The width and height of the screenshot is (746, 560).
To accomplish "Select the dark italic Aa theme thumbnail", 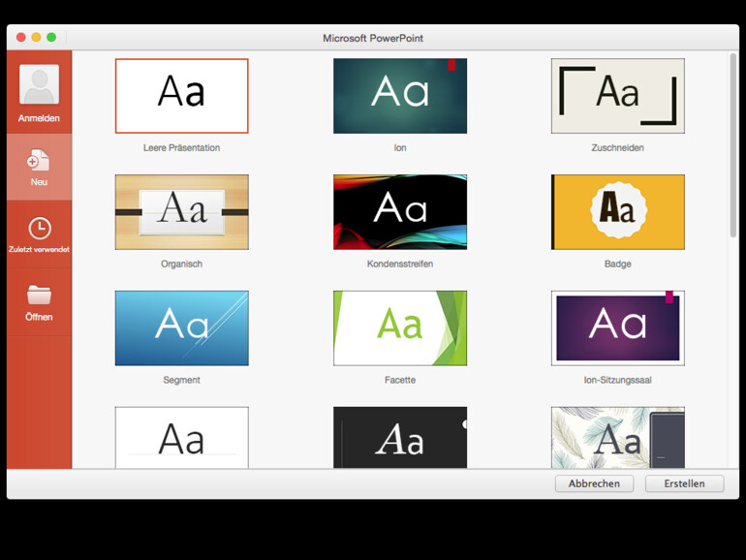I will (x=400, y=438).
